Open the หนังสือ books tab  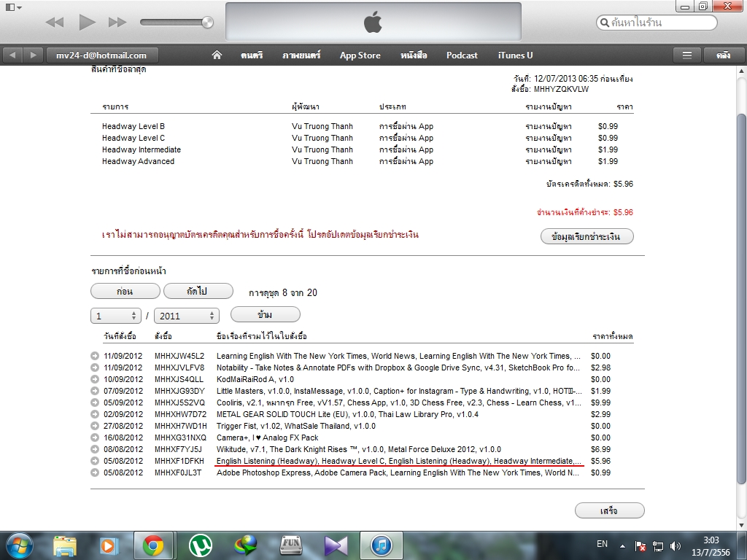414,55
